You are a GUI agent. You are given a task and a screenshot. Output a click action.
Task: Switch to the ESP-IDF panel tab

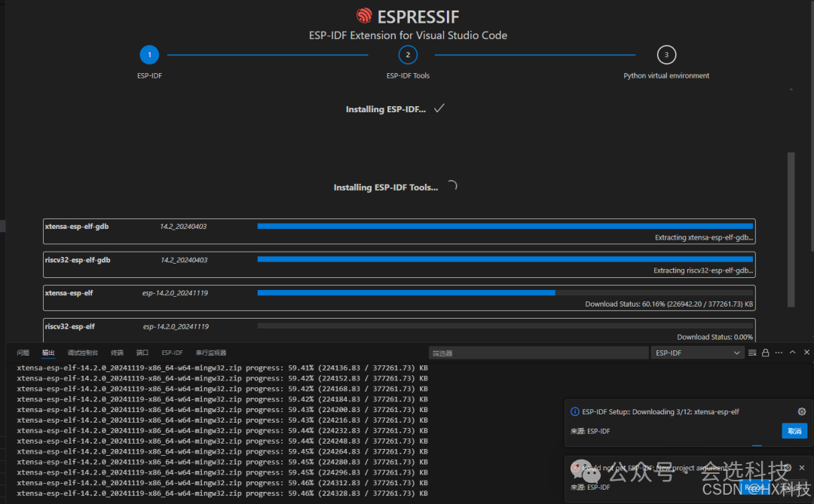coord(172,353)
